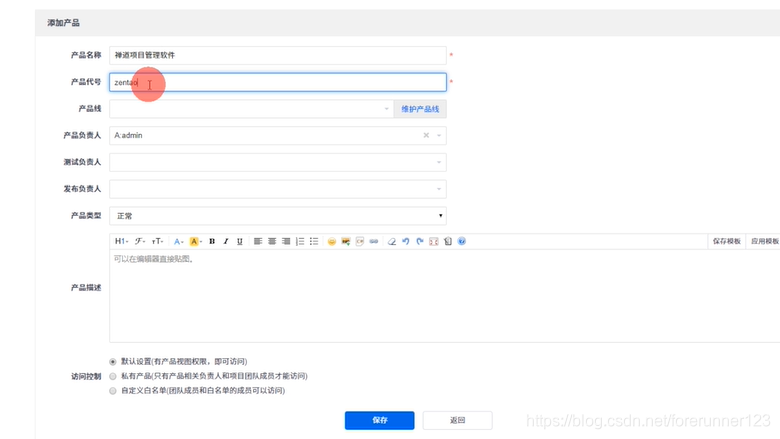This screenshot has height=439, width=780.
Task: Click the 保存 button
Action: click(380, 420)
